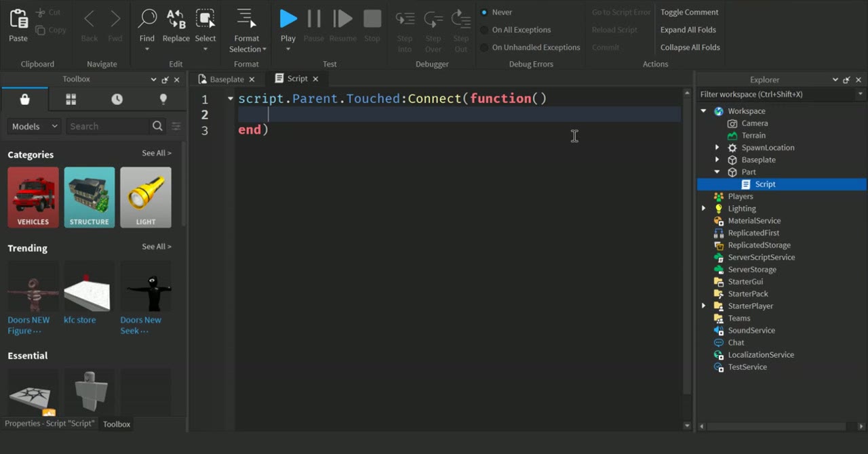Collapse the code fold arrow on line 1
Image resolution: width=868 pixels, height=454 pixels.
point(231,99)
